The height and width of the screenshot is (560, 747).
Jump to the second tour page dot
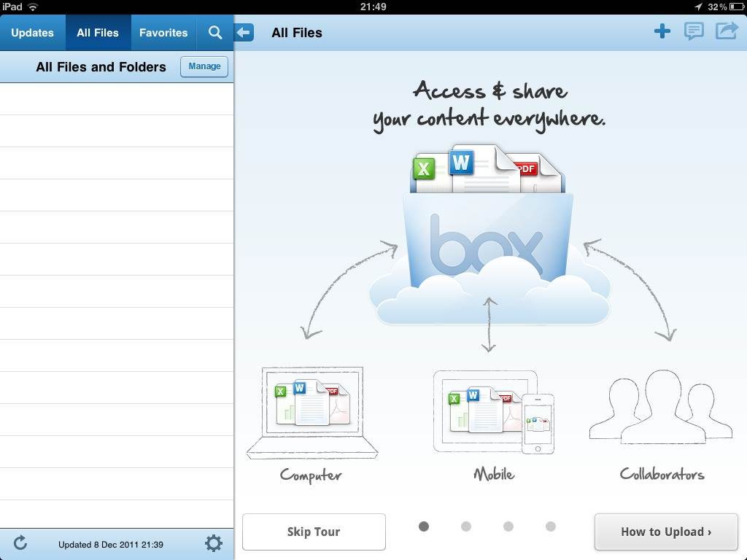tap(466, 526)
